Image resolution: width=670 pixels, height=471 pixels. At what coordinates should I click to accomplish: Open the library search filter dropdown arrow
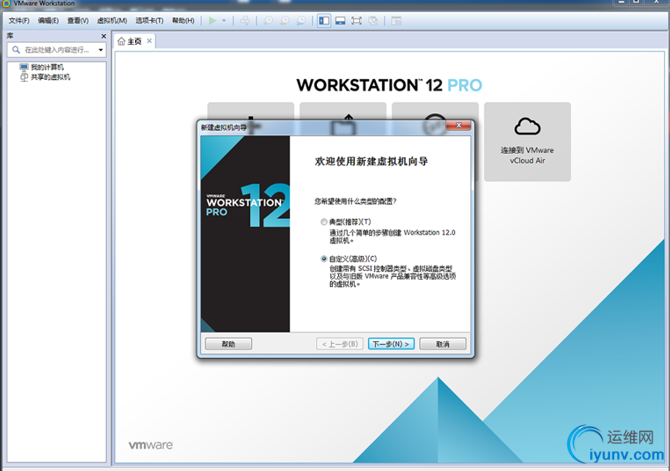coord(101,50)
